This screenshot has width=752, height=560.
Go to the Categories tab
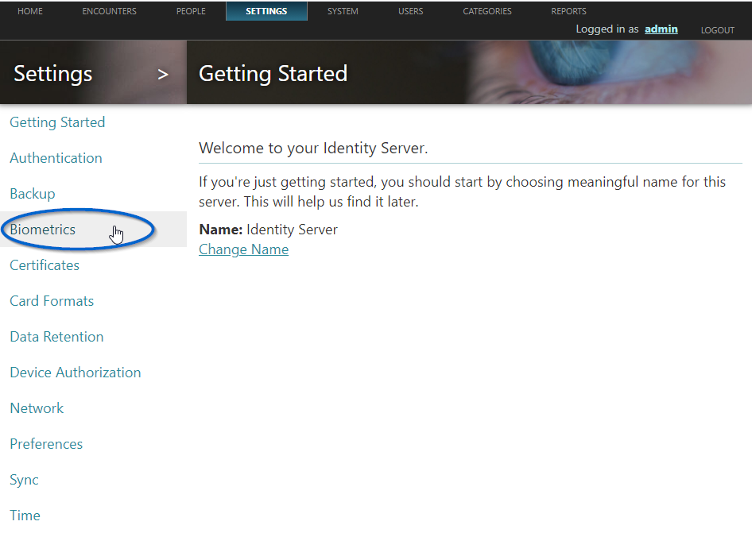(487, 11)
